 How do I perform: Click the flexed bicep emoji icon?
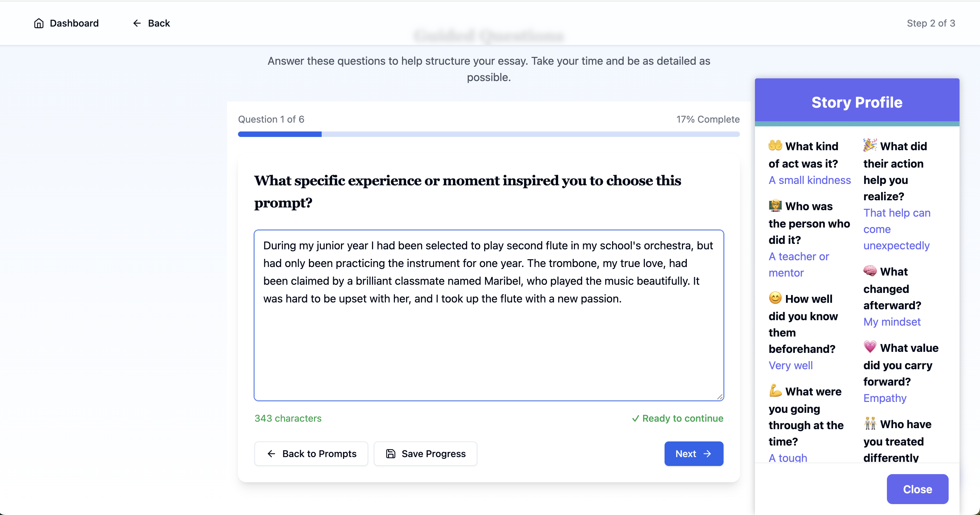pyautogui.click(x=775, y=391)
